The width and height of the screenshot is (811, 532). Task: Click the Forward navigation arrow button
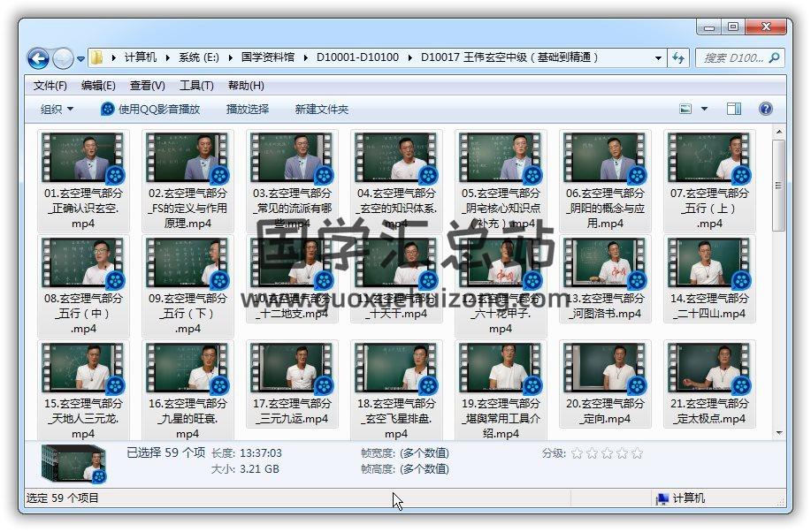coord(63,58)
